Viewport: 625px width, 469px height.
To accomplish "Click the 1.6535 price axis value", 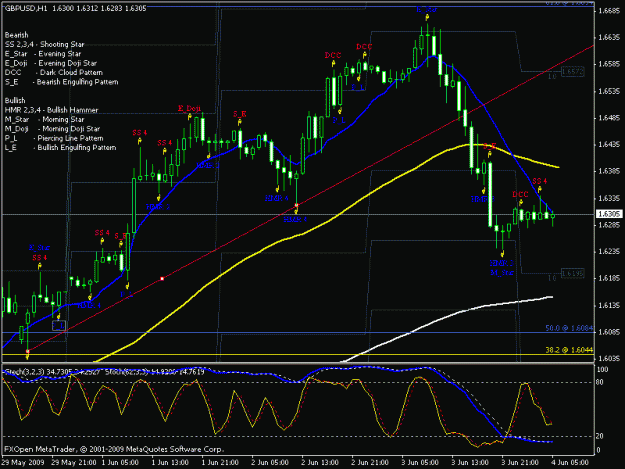I will [609, 91].
